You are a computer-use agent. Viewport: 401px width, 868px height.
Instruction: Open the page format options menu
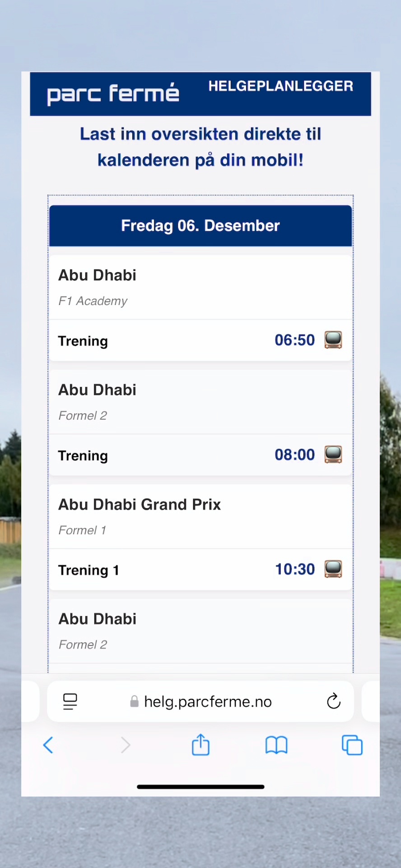[x=70, y=701]
